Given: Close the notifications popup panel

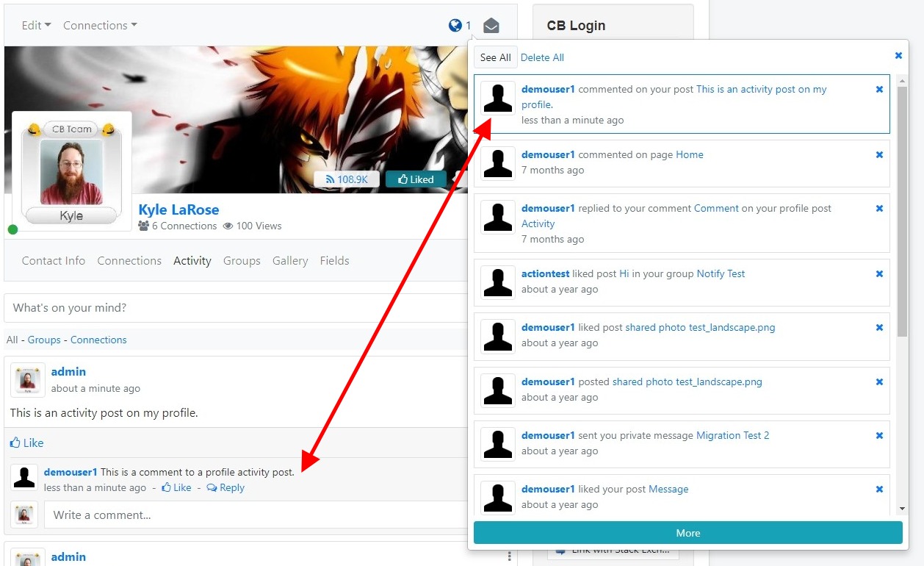Looking at the screenshot, I should coord(898,55).
